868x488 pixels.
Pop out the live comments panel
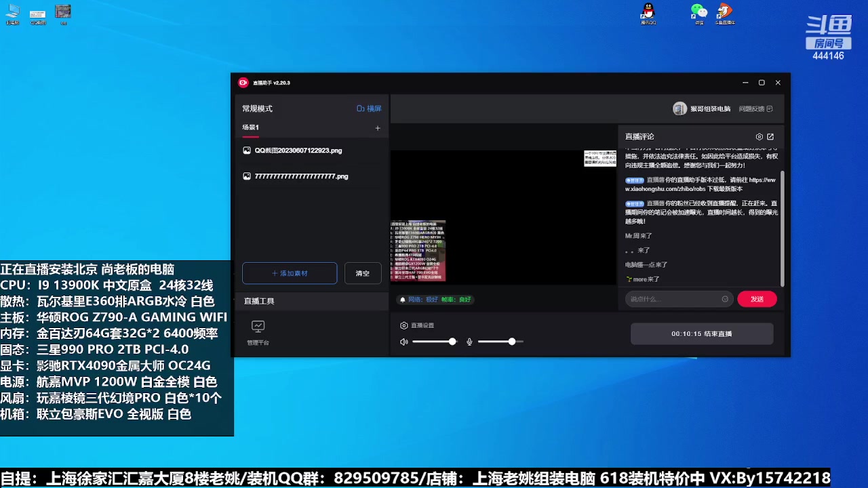(x=770, y=137)
